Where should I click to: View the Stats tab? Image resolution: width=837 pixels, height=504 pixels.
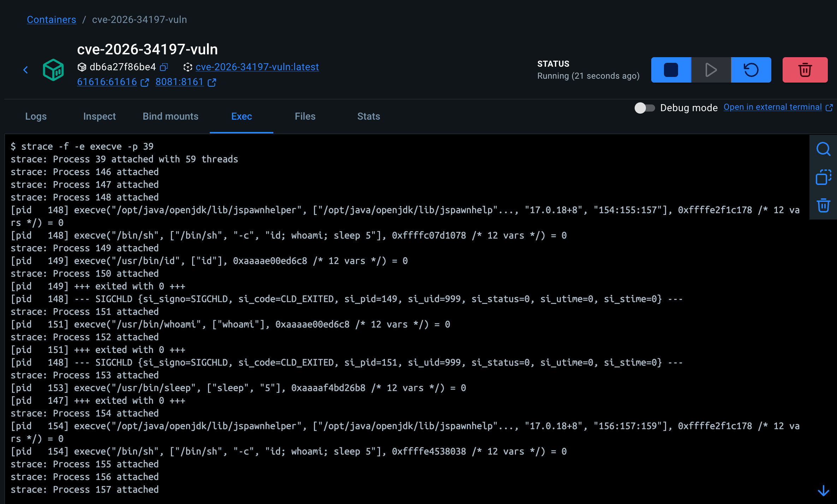[369, 116]
